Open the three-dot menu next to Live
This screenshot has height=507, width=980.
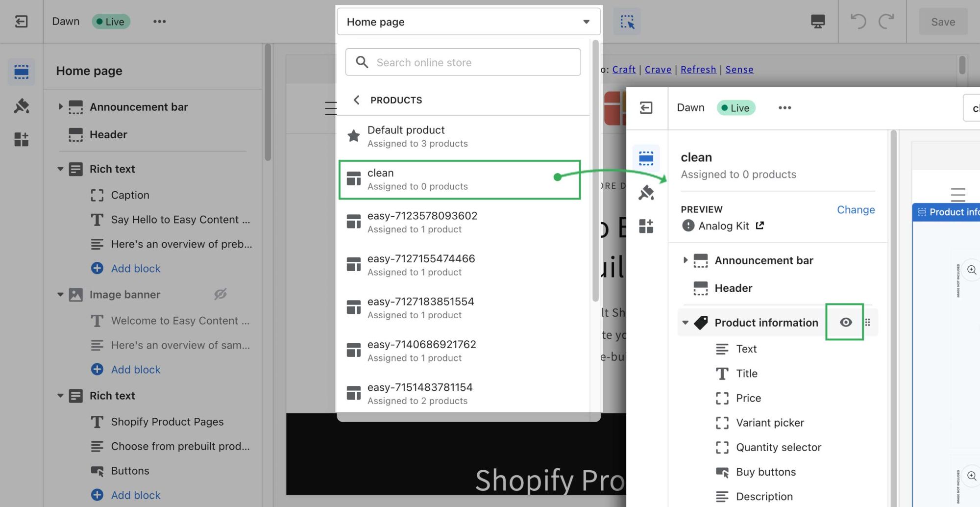[159, 22]
